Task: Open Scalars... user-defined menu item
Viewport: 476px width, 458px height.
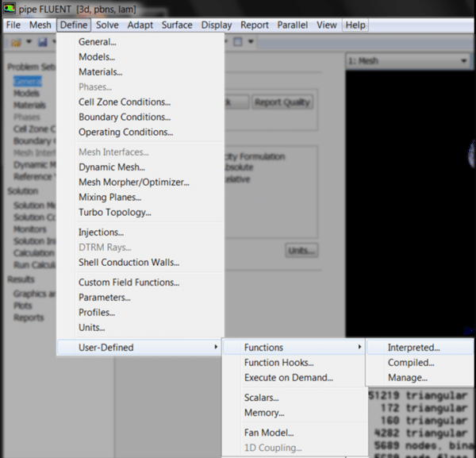Action: tap(261, 398)
